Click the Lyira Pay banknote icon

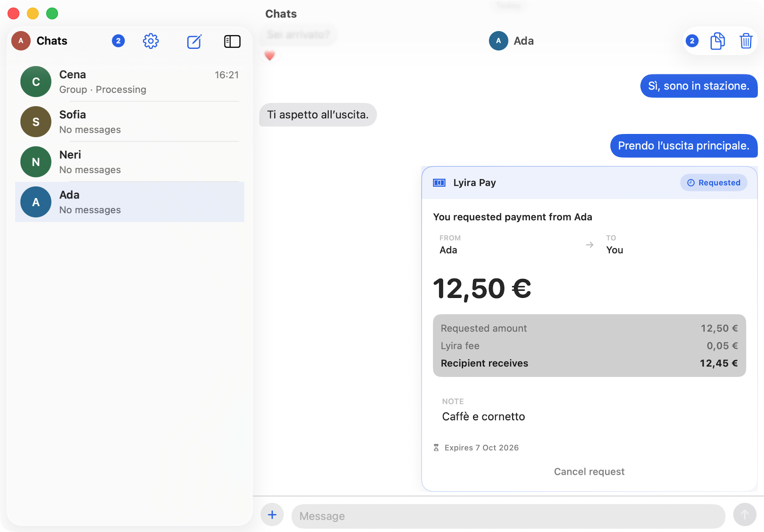439,183
